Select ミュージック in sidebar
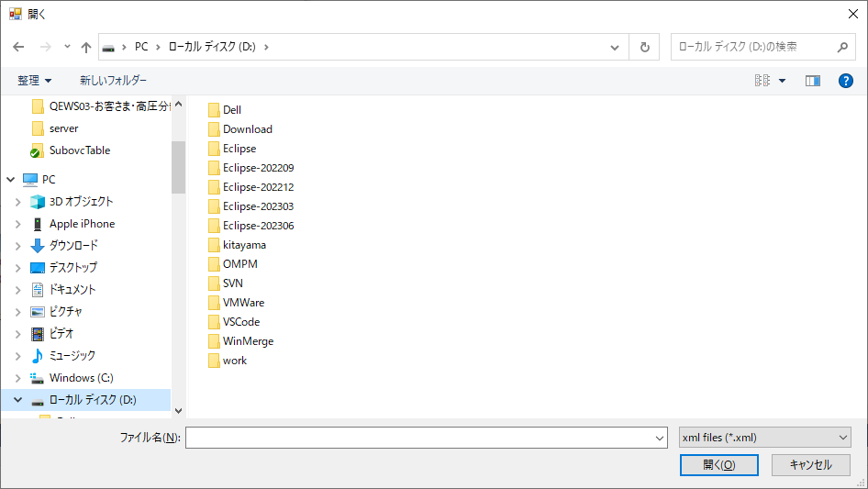 72,356
